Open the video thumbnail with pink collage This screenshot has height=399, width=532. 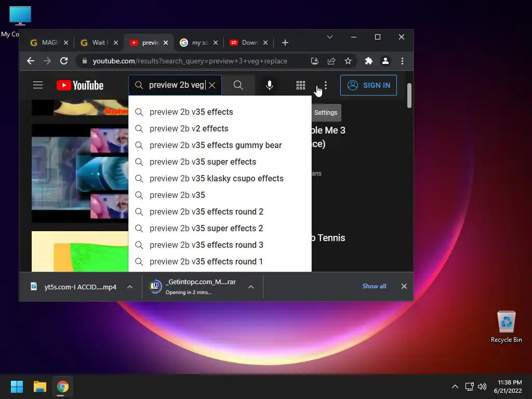pyautogui.click(x=80, y=174)
